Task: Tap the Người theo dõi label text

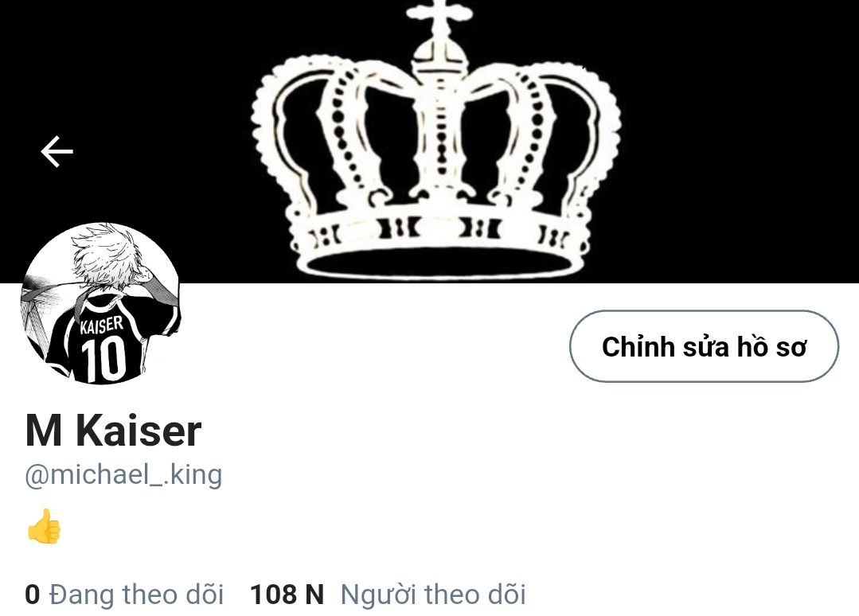Action: [433, 595]
